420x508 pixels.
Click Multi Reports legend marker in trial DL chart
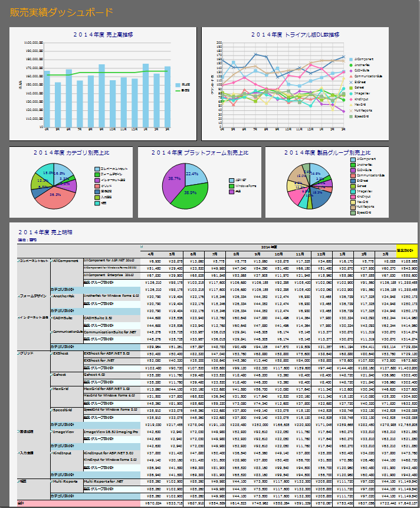pyautogui.click(x=351, y=110)
